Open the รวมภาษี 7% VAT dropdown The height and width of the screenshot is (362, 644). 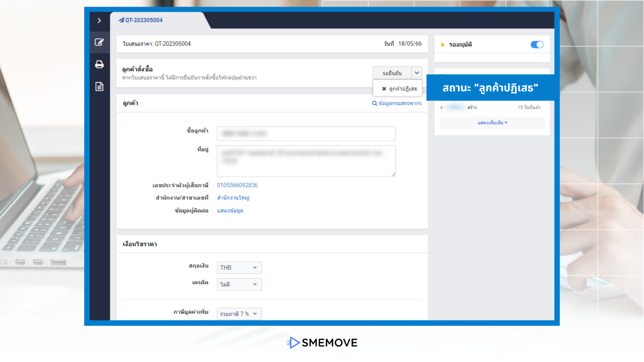coord(239,313)
